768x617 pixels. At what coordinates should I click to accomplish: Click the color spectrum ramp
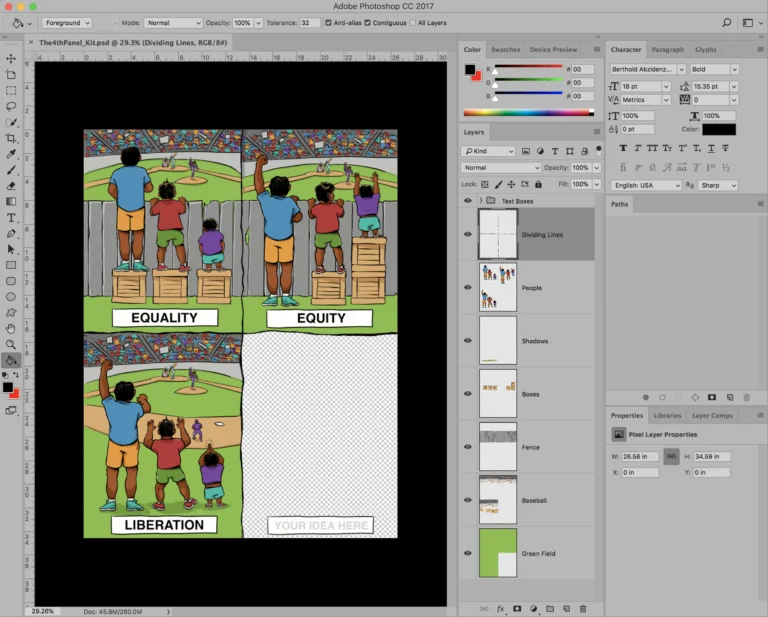(528, 113)
